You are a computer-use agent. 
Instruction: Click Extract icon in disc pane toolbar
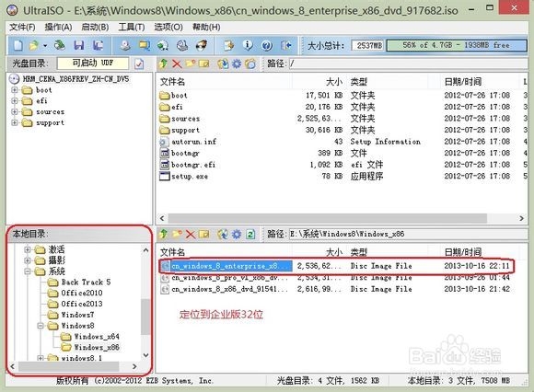(x=223, y=63)
